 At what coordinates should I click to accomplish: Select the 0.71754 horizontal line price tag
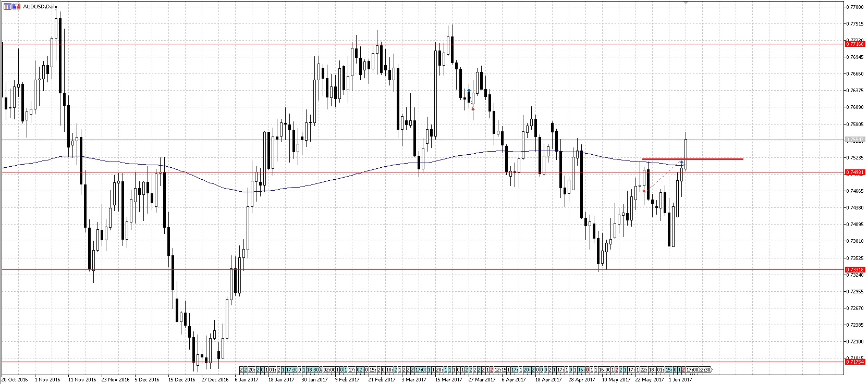855,362
